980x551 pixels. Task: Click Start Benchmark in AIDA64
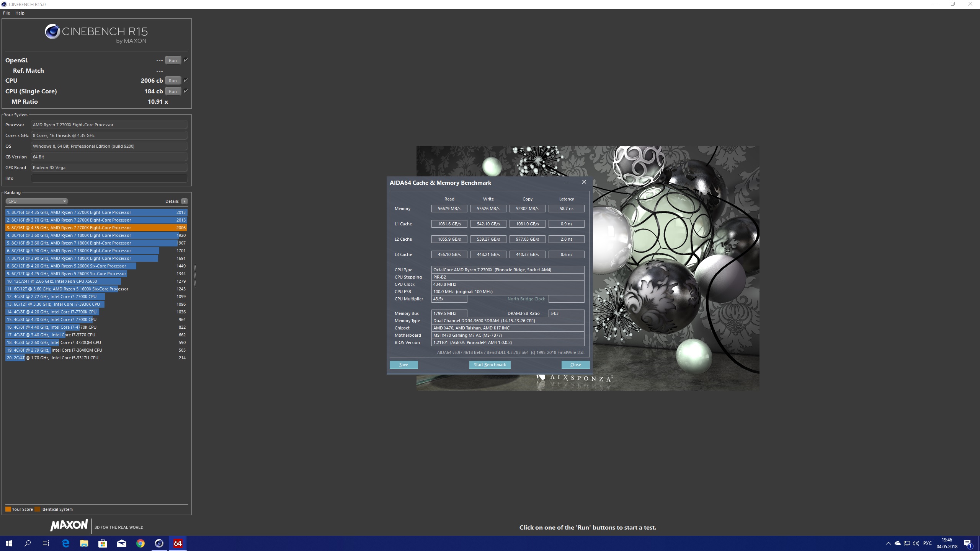(x=490, y=365)
